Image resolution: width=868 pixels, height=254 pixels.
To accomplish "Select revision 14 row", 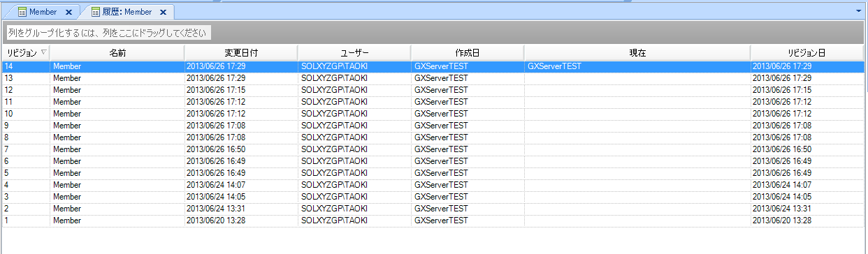I will point(433,66).
